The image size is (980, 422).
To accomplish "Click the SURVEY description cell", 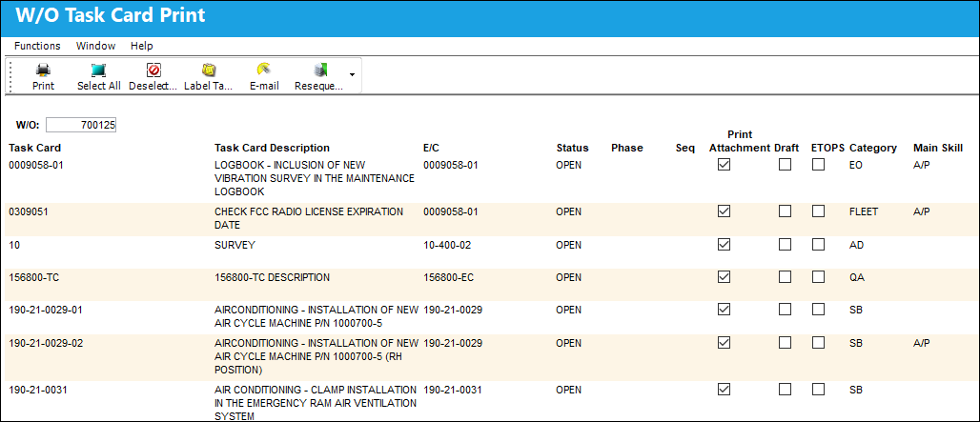I will pos(235,246).
